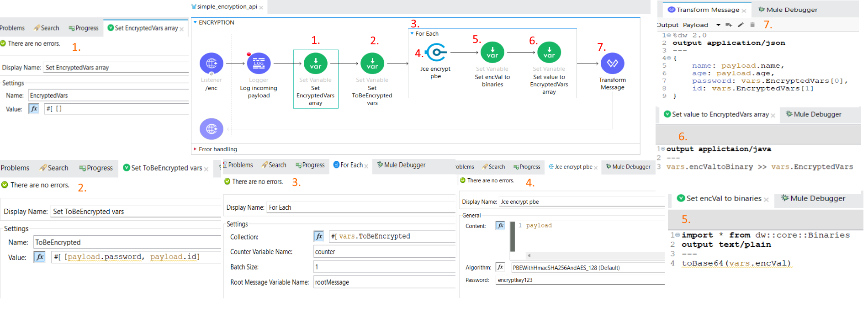Close the For Each properties tab
868x329 pixels.
(366, 166)
